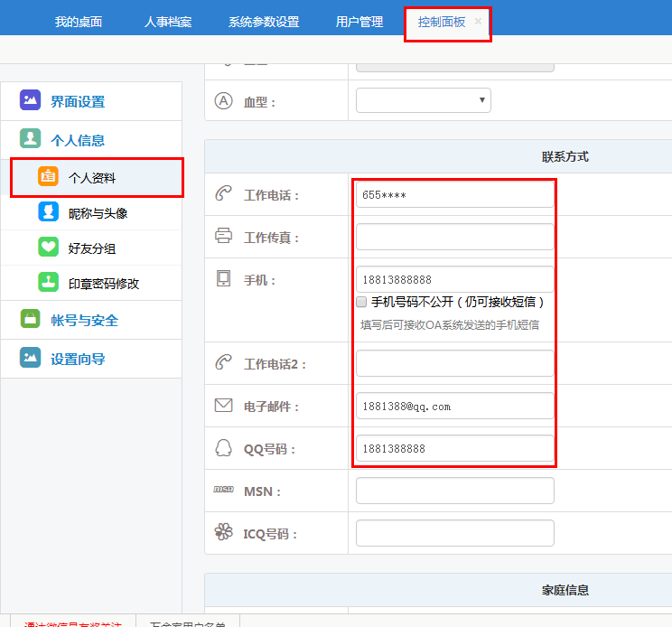
Task: Click the blue 昵称与头像 icon
Action: [x=49, y=212]
